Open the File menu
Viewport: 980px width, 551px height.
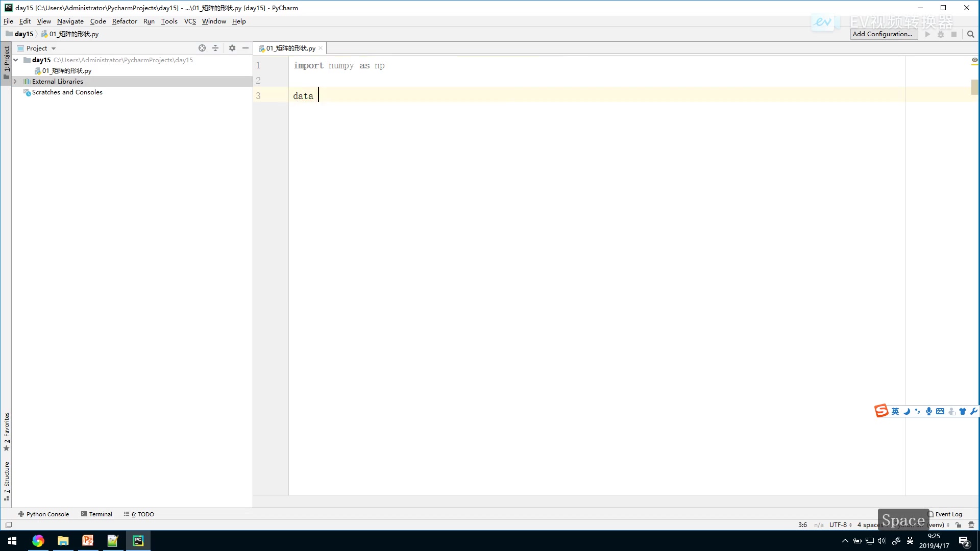point(8,21)
